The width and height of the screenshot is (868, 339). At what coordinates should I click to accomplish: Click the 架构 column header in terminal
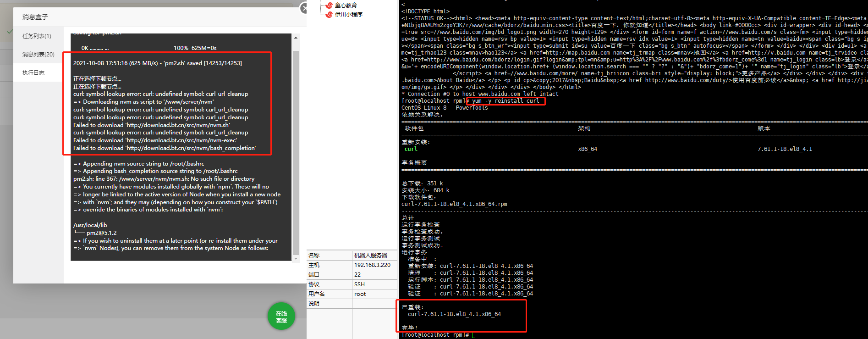[x=584, y=128]
